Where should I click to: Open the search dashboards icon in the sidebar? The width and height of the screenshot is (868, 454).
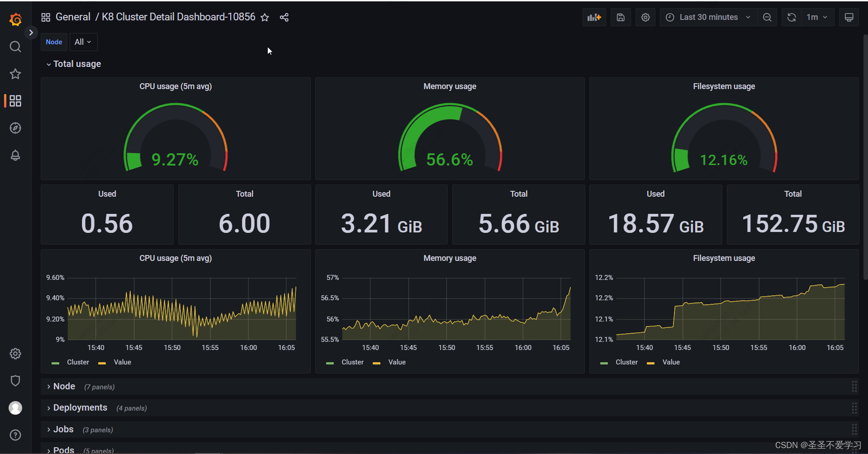coord(15,47)
